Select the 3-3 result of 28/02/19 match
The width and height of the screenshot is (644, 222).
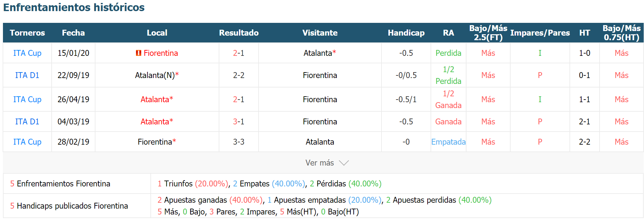click(x=239, y=142)
